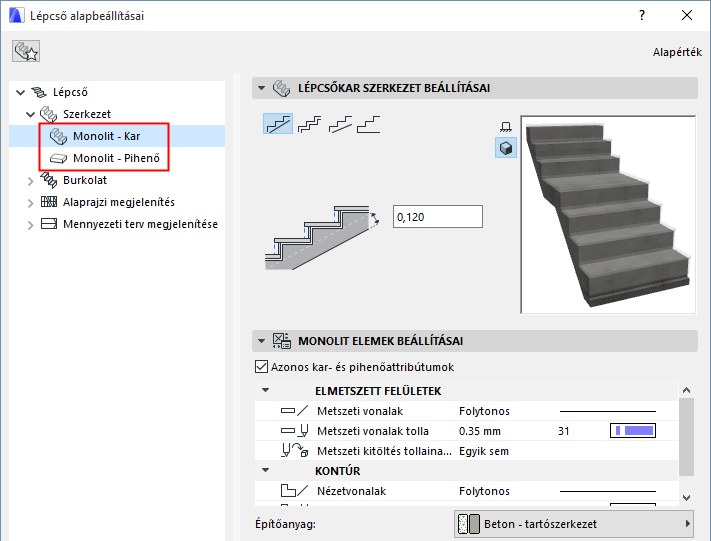Open the Építőanyag Beton - tartószerkezet dropdown
The height and width of the screenshot is (541, 711).
(x=574, y=524)
